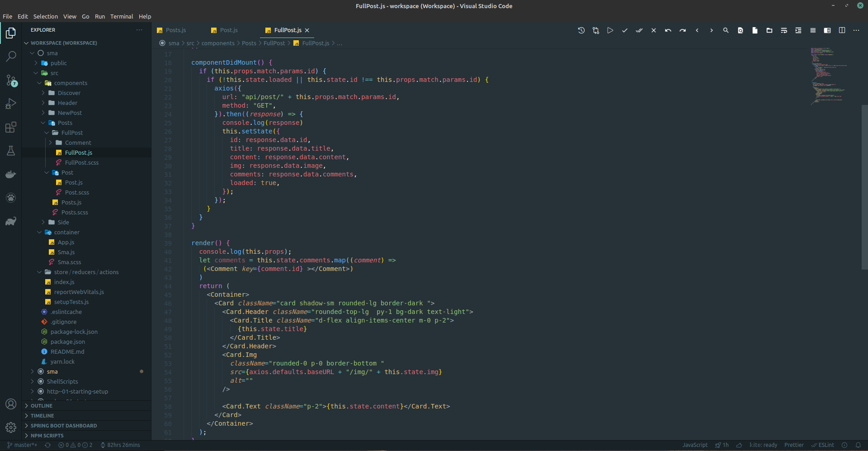Viewport: 868px width, 451px height.
Task: Click kite: ready in the status bar
Action: [x=763, y=445]
